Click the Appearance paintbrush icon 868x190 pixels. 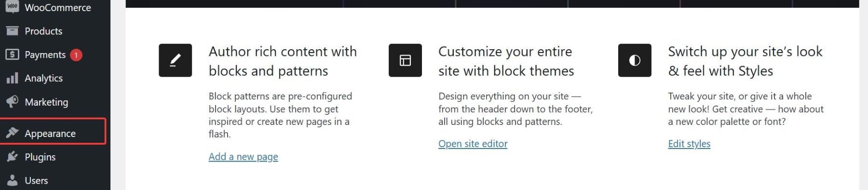coord(12,133)
